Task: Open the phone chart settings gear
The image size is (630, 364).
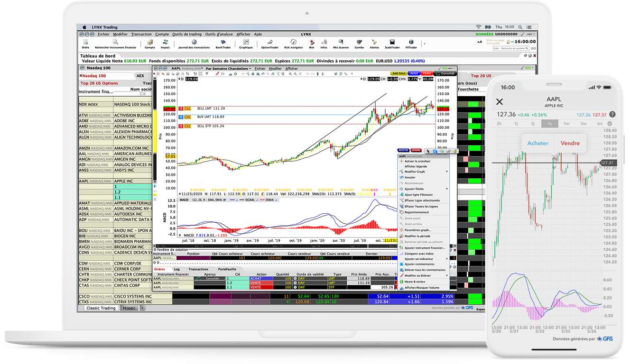Action: pos(610,124)
